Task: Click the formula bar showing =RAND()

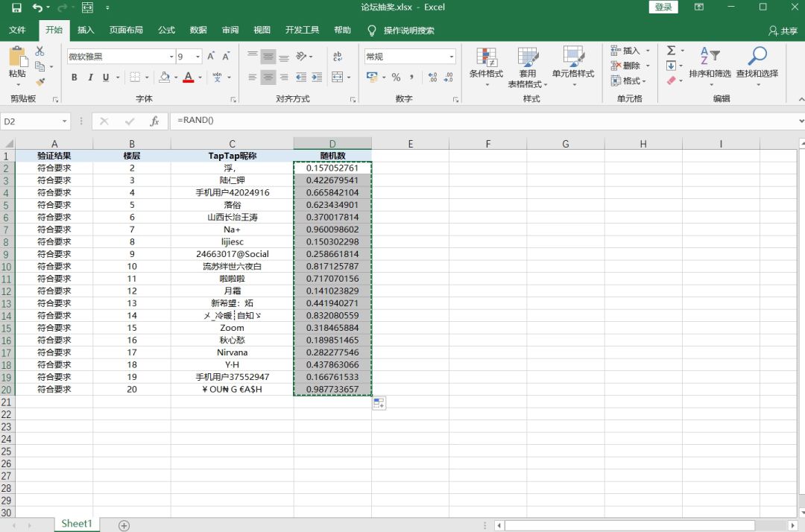Action: click(482, 121)
